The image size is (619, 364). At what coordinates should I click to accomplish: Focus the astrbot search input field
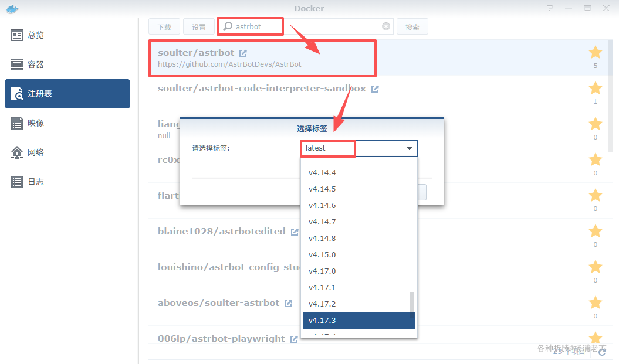[306, 26]
